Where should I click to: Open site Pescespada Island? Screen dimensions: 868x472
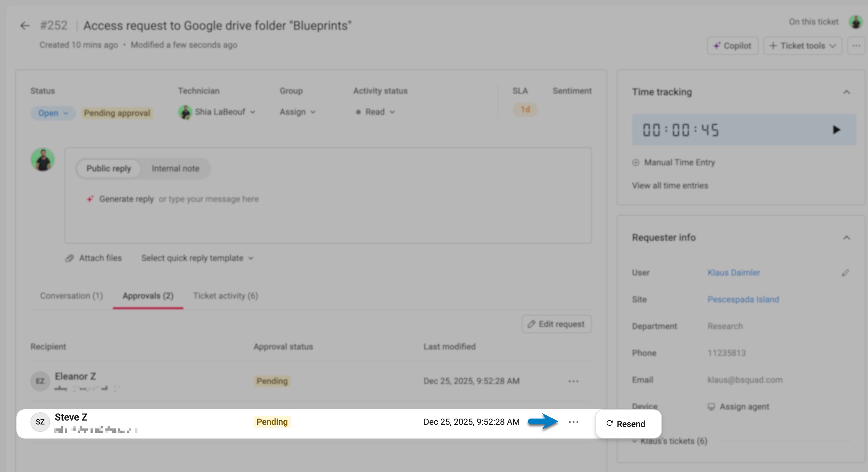[743, 300]
